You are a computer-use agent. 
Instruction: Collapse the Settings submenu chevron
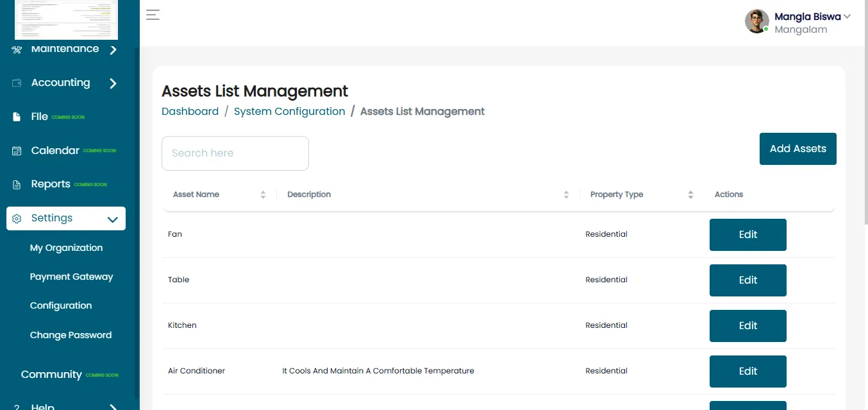[x=113, y=219]
